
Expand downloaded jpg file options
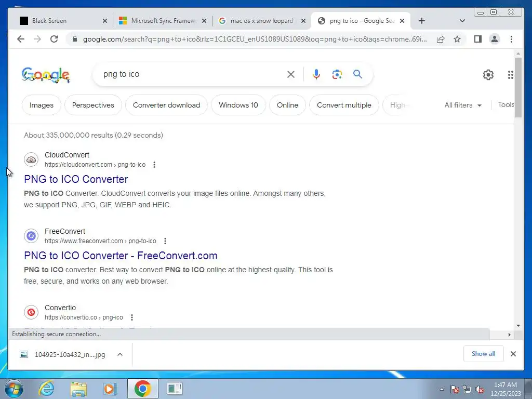tap(120, 354)
